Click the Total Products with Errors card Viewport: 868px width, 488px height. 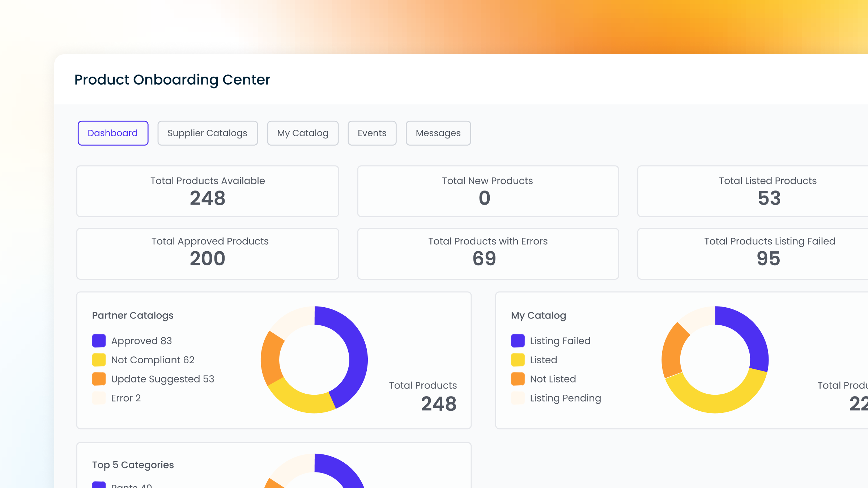(488, 253)
